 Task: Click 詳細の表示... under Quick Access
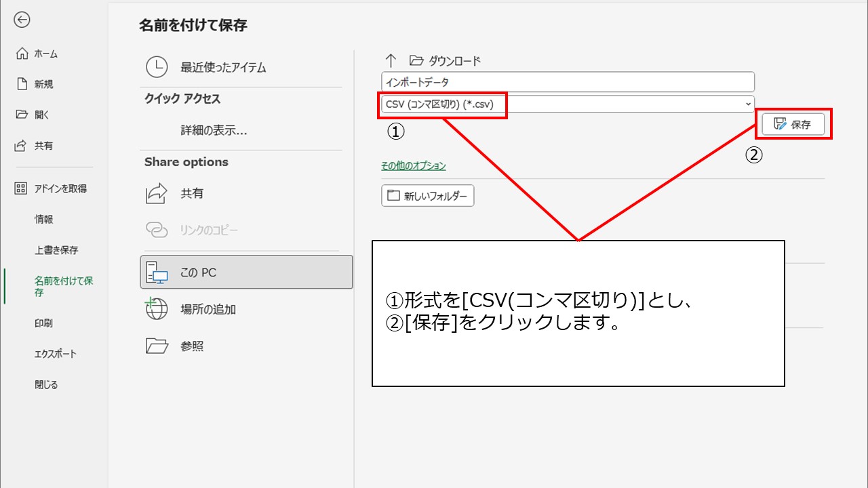point(214,131)
